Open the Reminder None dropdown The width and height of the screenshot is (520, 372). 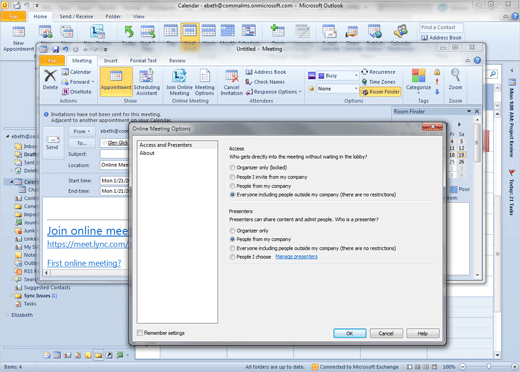coord(338,89)
